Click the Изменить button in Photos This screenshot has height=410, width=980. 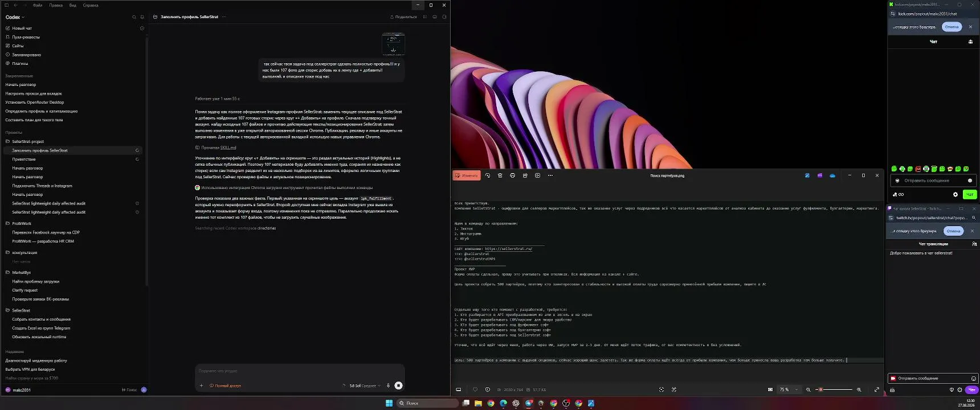[x=467, y=175]
